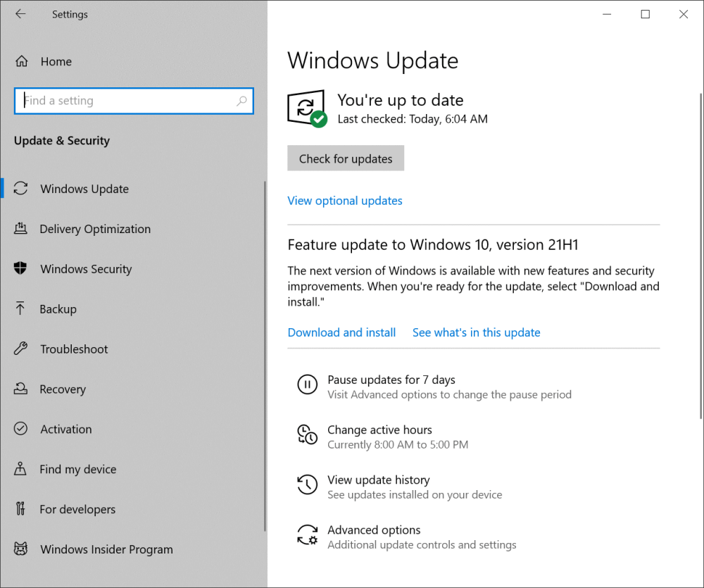The image size is (704, 588).
Task: Minimize the Settings window
Action: [607, 14]
